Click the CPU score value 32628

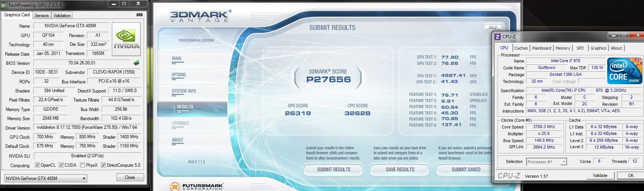point(358,113)
